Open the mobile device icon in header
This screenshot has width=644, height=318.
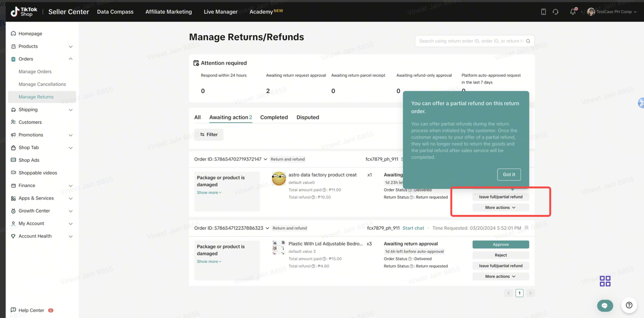pos(543,12)
